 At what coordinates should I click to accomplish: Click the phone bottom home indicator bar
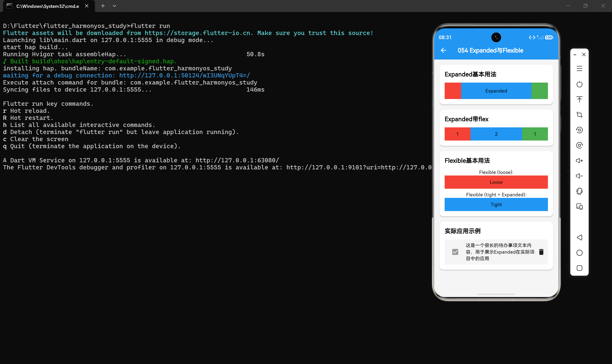[496, 294]
